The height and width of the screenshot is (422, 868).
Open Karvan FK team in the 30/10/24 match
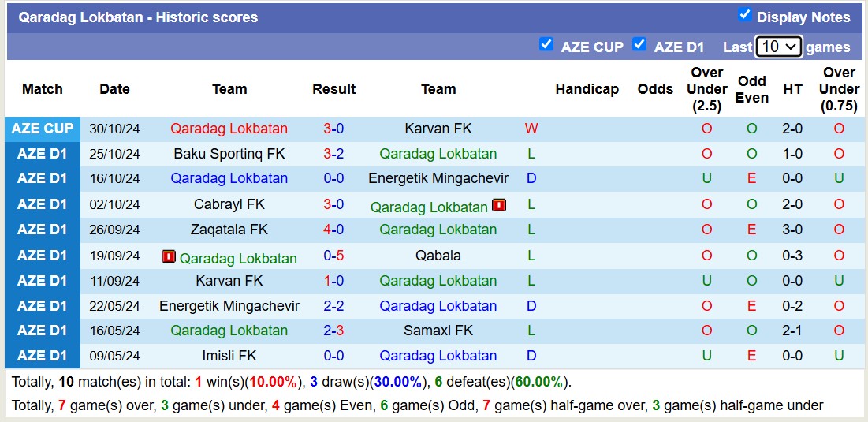(438, 129)
